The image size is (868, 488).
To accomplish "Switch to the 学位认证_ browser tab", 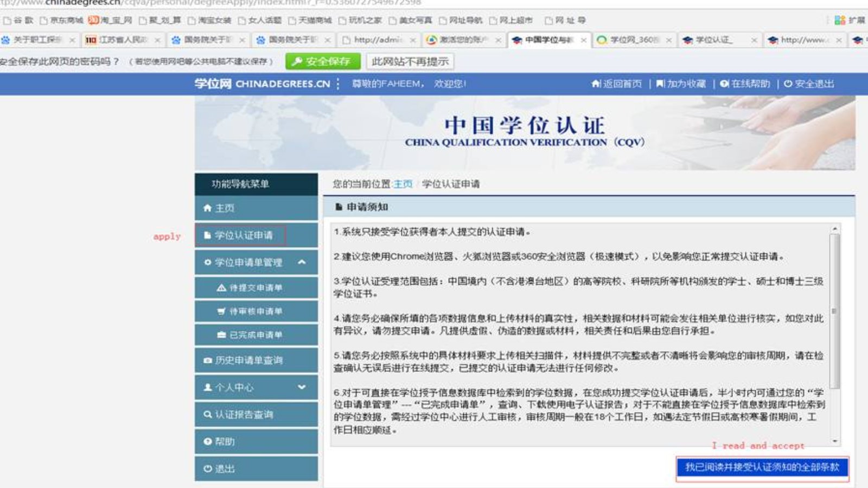I will pos(717,40).
